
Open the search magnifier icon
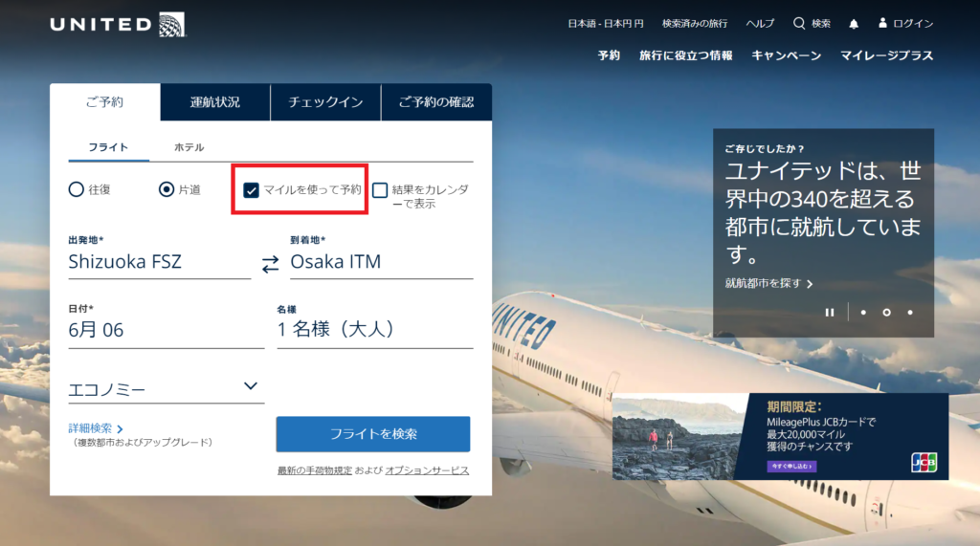coord(799,23)
